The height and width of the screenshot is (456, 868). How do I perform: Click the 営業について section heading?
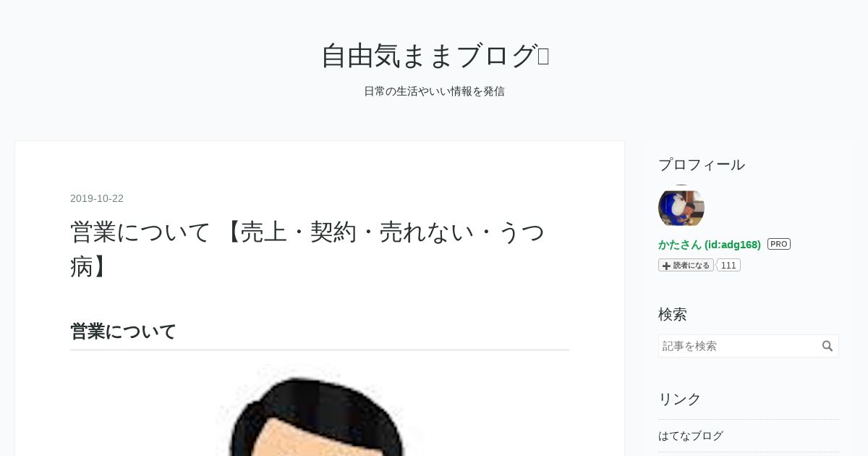tap(123, 332)
